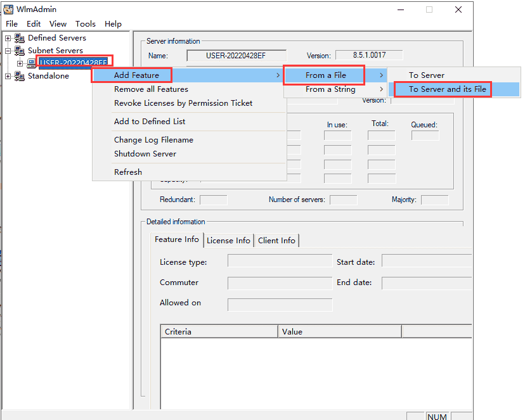This screenshot has height=420, width=525.
Task: Click the Standalone network icon
Action: point(20,76)
